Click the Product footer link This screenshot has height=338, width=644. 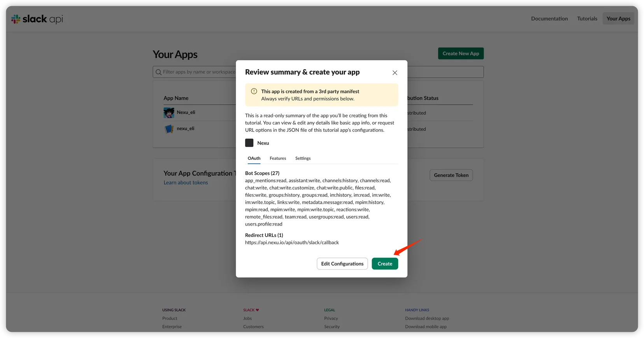[x=170, y=319]
